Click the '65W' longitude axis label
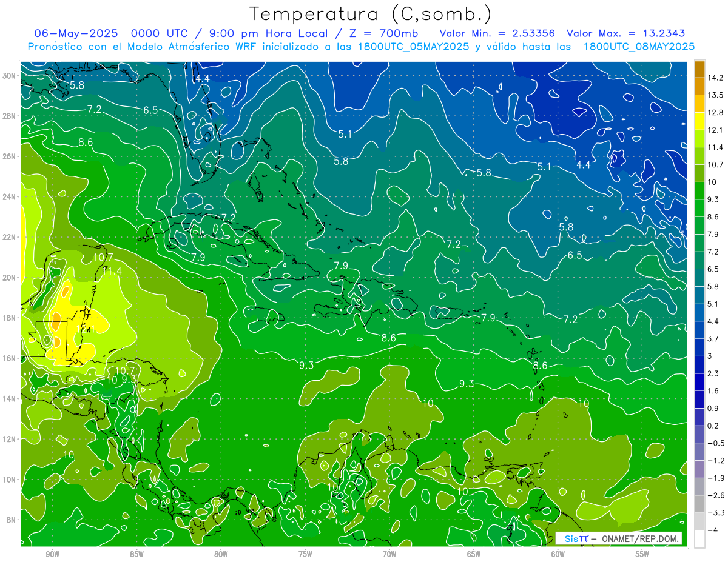This screenshot has width=728, height=562. (474, 554)
